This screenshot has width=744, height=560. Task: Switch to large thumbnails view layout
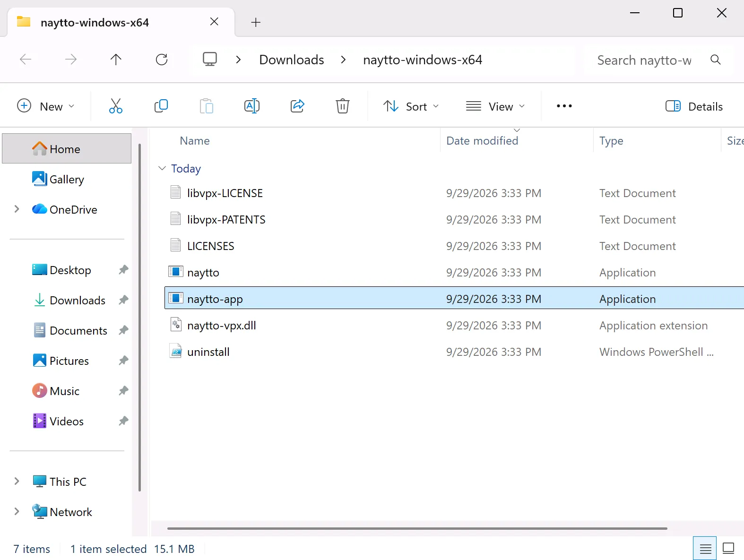728,548
